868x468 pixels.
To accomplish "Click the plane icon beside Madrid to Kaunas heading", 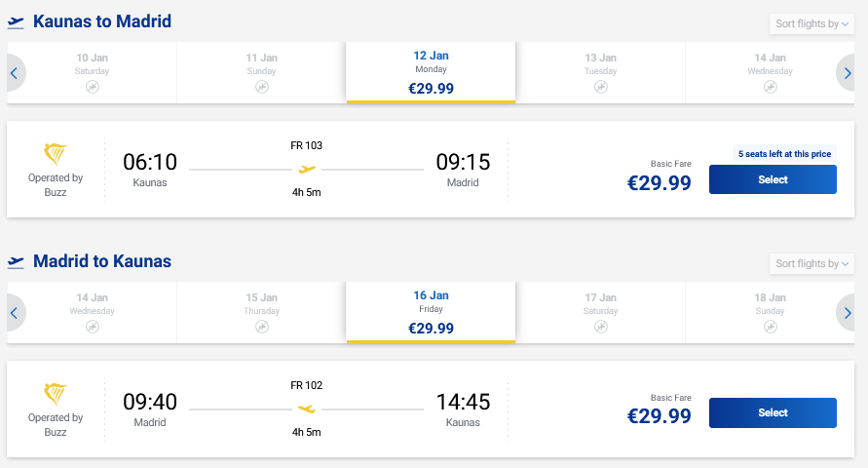I will click(17, 261).
